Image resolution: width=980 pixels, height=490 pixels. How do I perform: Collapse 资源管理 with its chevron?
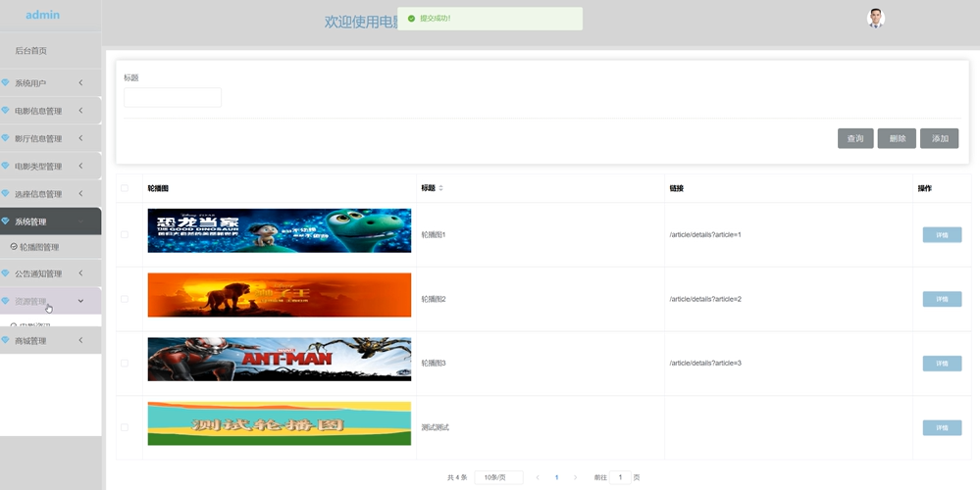tap(80, 301)
